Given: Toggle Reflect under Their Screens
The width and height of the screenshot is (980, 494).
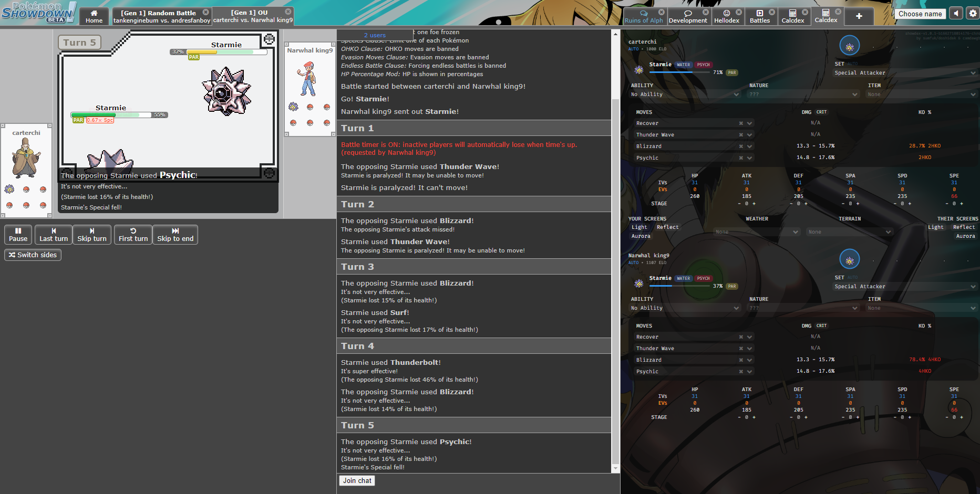Looking at the screenshot, I should pos(964,227).
